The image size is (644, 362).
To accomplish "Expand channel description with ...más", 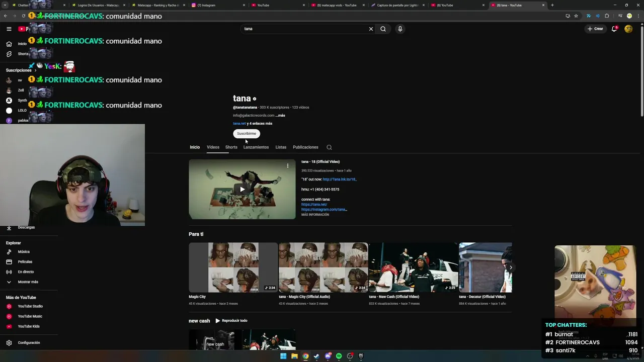I will [x=280, y=116].
